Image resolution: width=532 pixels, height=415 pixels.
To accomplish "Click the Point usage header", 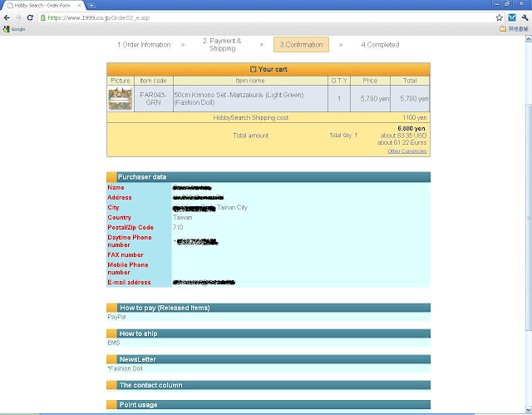I will pos(268,404).
